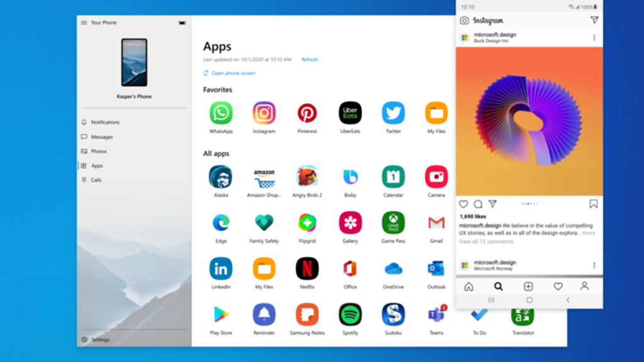
Task: Tap Android home button
Action: [530, 300]
